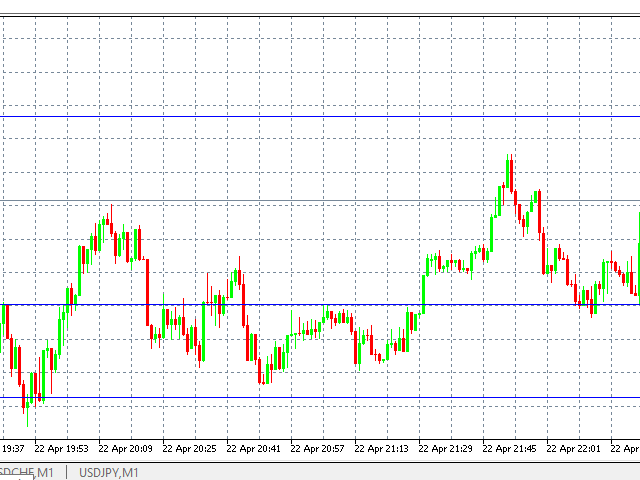Click the 22 Apr 19:53 time label
Image resolution: width=640 pixels, height=480 pixels.
pos(61,449)
